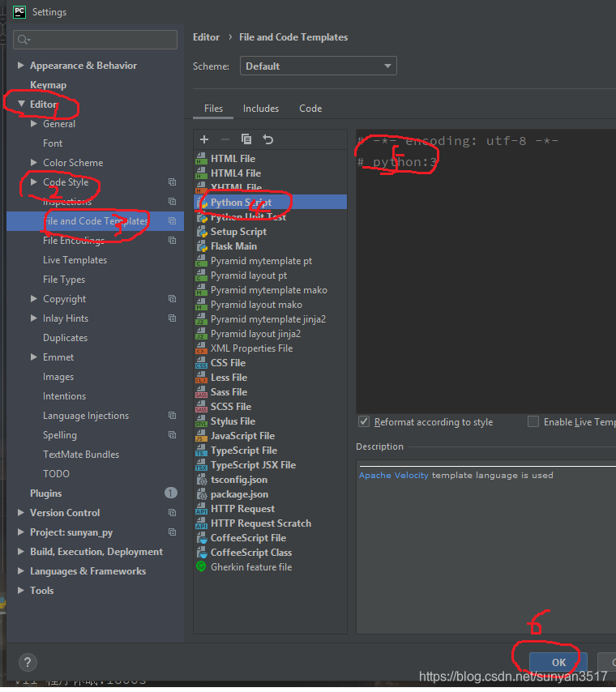
Task: Select File Types settings
Action: pyautogui.click(x=64, y=280)
